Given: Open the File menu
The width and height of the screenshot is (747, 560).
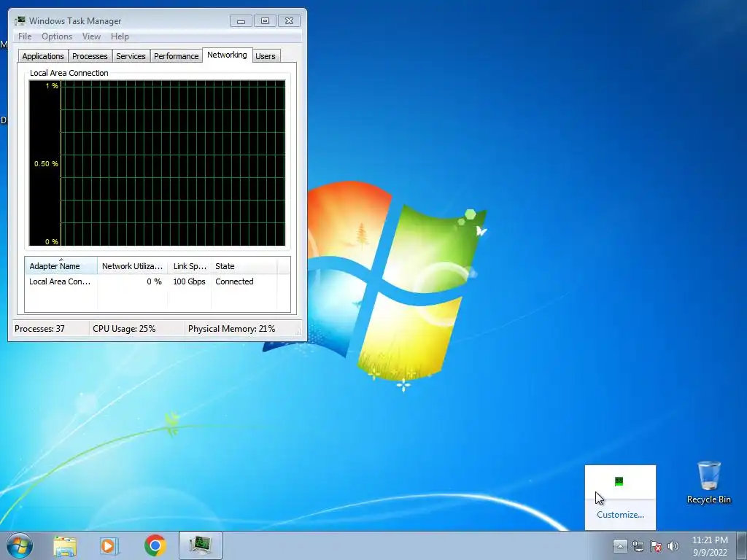Looking at the screenshot, I should click(x=25, y=36).
